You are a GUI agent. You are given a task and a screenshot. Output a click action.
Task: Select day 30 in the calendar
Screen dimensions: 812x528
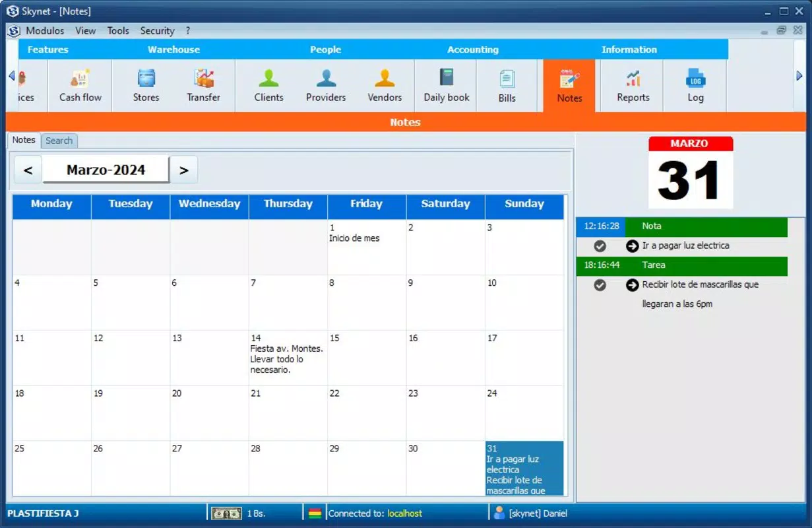pyautogui.click(x=446, y=469)
